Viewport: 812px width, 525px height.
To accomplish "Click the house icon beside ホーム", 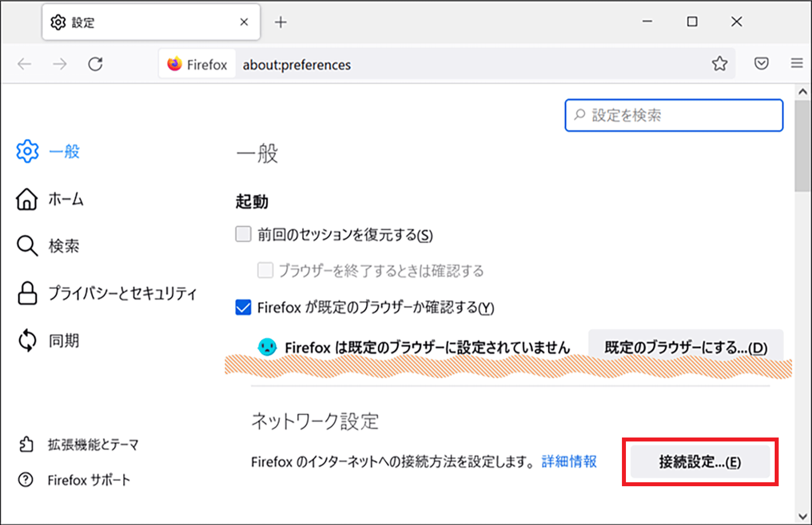I will 27,199.
